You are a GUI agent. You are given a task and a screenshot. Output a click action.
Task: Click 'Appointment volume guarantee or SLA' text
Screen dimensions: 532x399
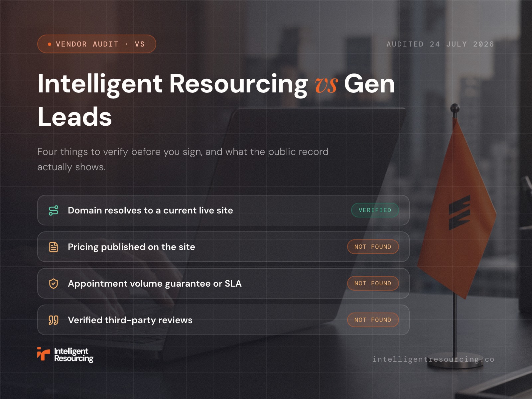click(155, 284)
